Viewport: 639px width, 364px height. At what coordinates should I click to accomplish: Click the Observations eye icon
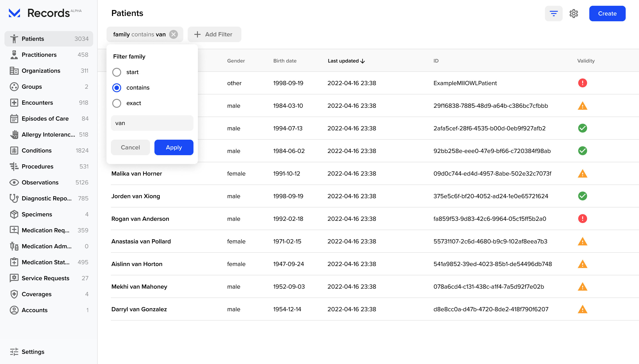tap(14, 182)
